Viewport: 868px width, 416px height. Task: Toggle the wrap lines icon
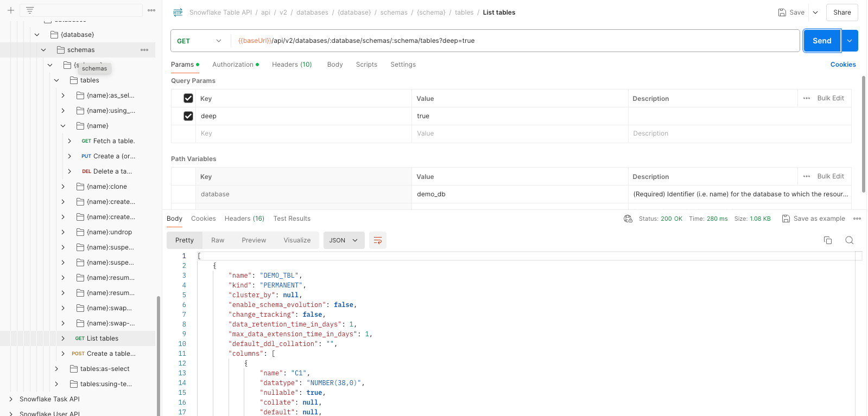[x=377, y=240]
